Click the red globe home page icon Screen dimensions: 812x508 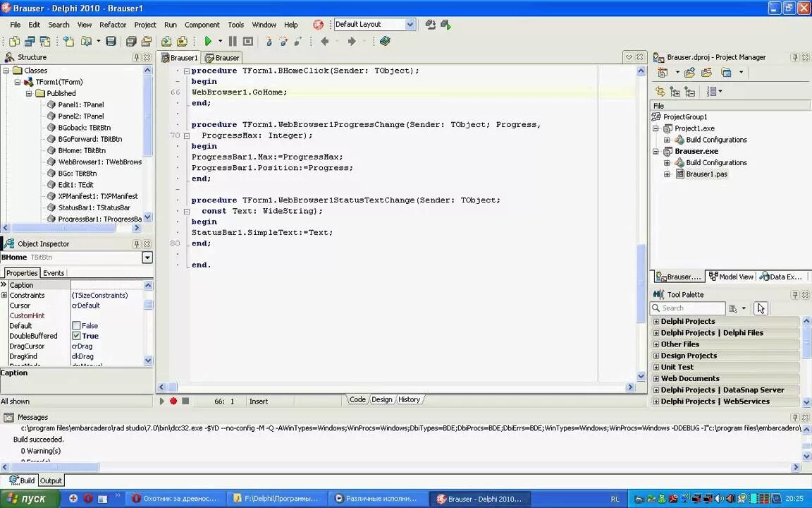[318, 25]
